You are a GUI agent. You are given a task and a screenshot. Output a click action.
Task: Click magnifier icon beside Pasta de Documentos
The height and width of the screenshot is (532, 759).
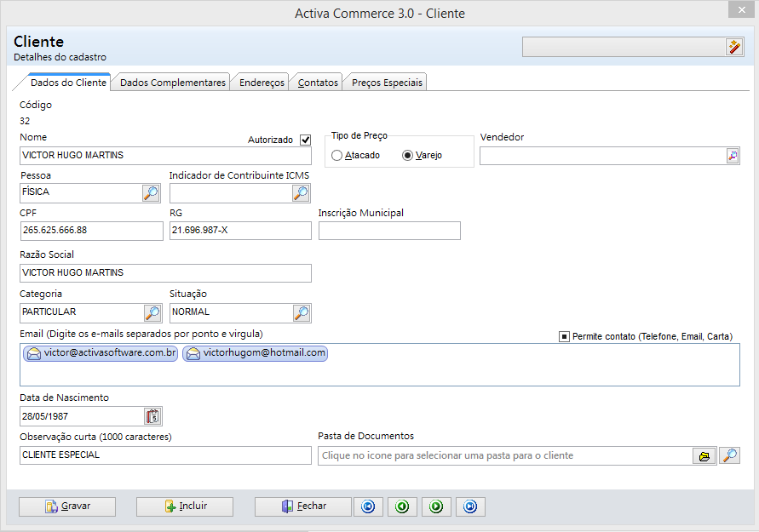[x=730, y=455]
